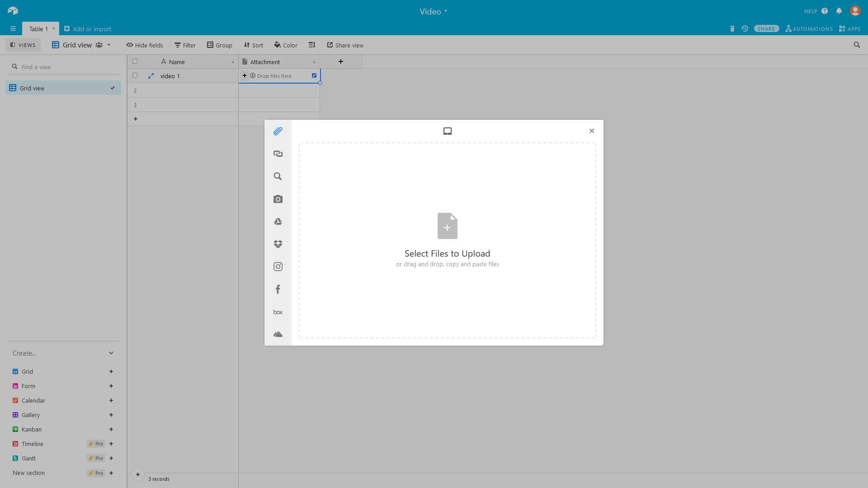Create a new Calendar view
The height and width of the screenshot is (488, 868).
[x=63, y=400]
